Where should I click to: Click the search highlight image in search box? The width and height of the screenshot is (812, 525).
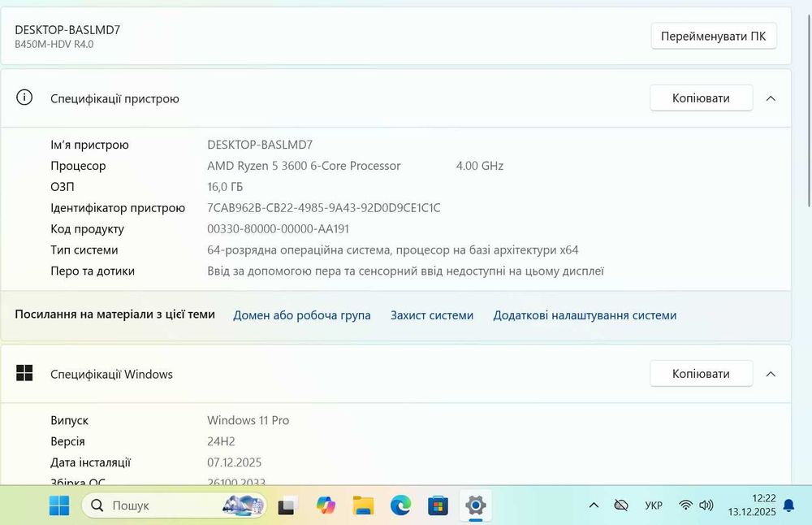coord(243,505)
